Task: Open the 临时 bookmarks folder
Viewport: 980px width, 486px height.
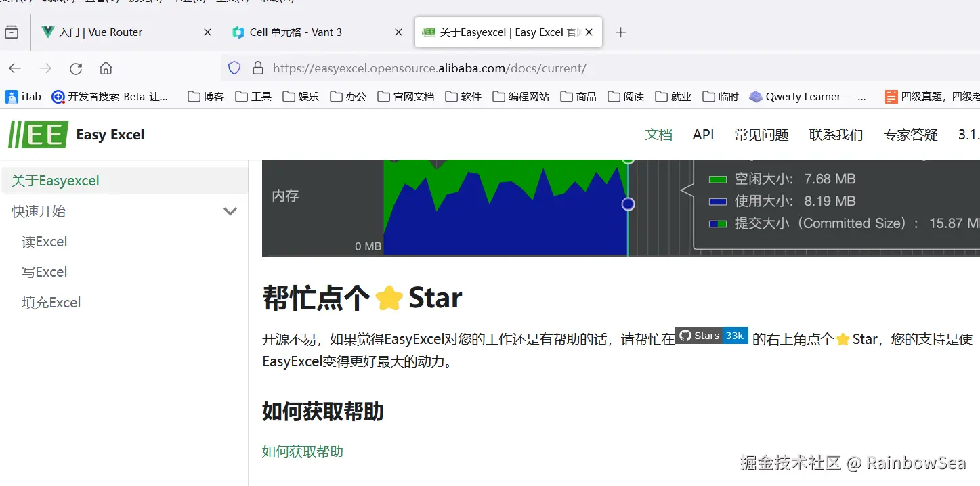Action: (x=721, y=97)
